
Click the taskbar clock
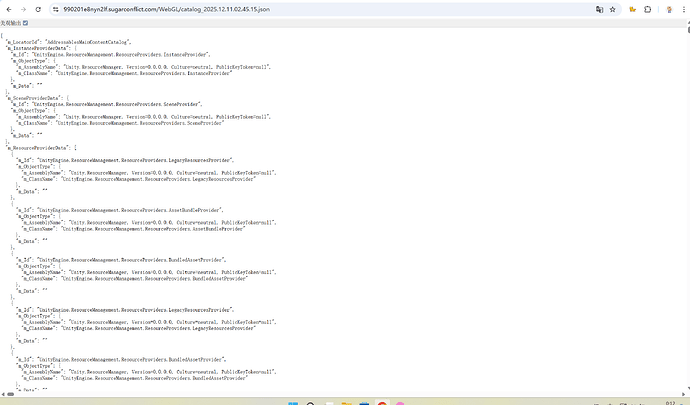[x=668, y=401]
